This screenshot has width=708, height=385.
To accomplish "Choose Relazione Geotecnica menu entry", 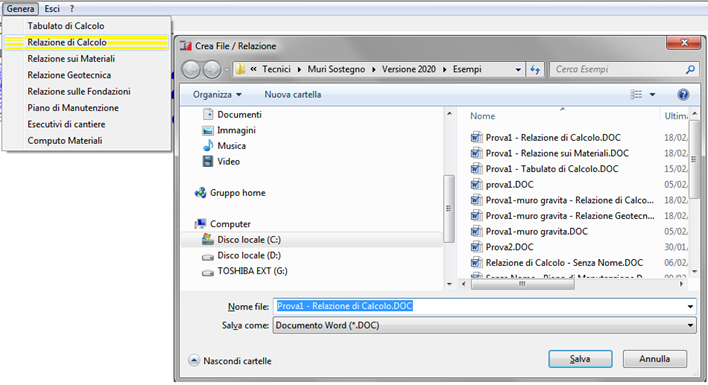I will pos(69,75).
